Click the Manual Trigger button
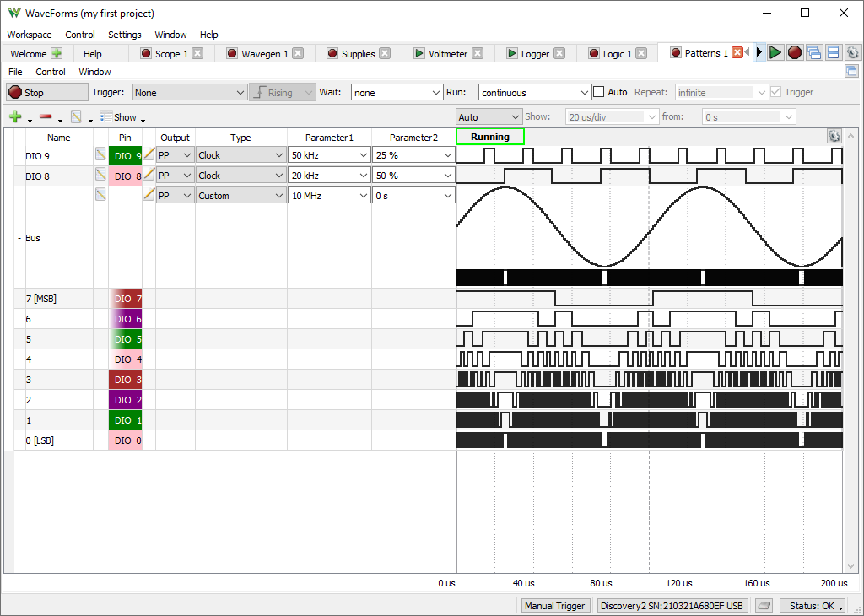This screenshot has height=616, width=864. pyautogui.click(x=555, y=606)
